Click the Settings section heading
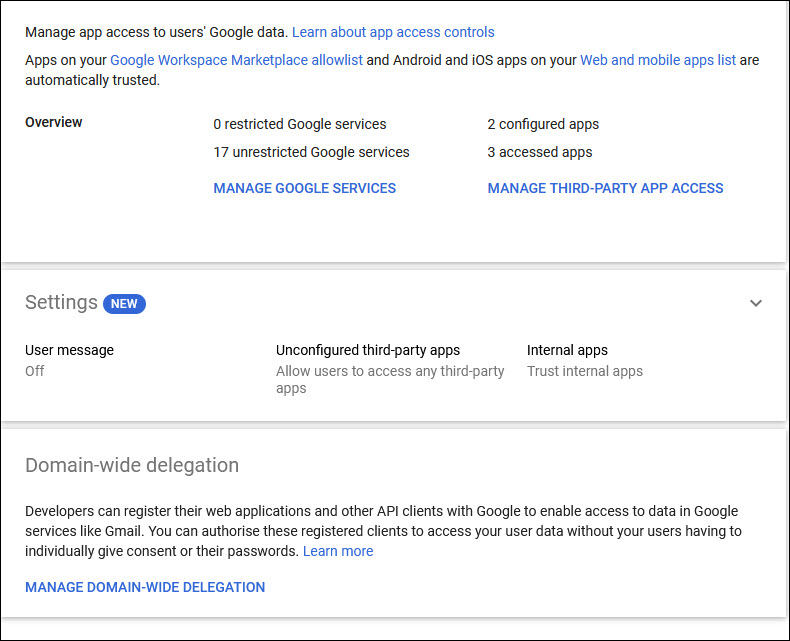Viewport: 790px width, 641px height. (x=61, y=303)
